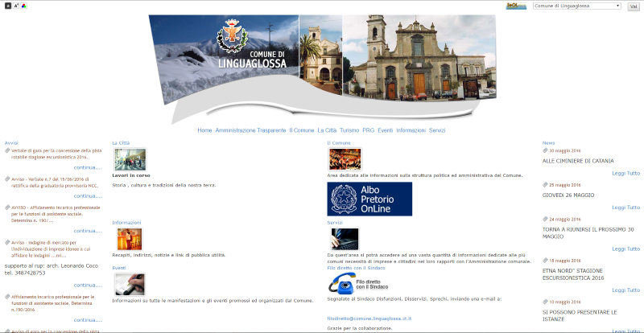Click the La Città section heading above thumbnail
Image resolution: width=644 pixels, height=333 pixels.
(x=121, y=143)
